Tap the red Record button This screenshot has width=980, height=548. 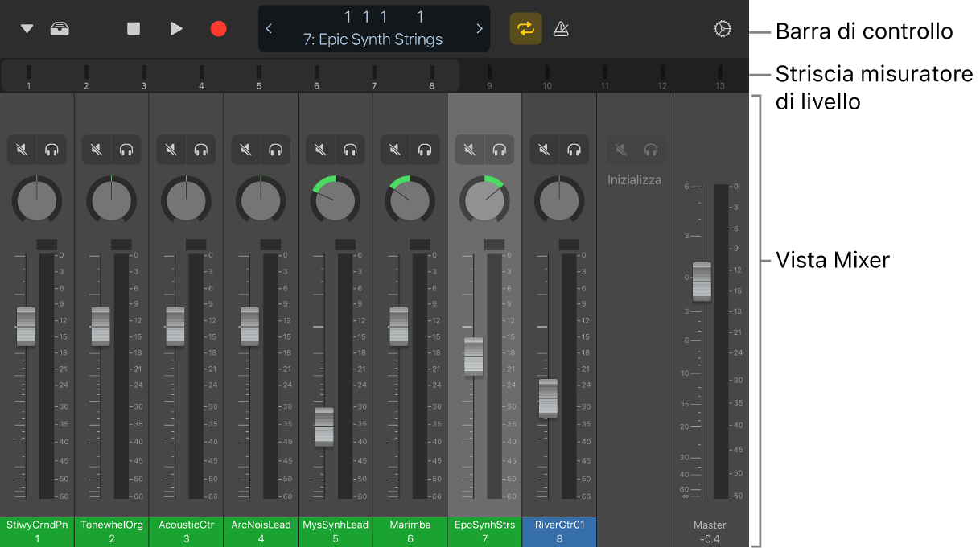[x=217, y=27]
